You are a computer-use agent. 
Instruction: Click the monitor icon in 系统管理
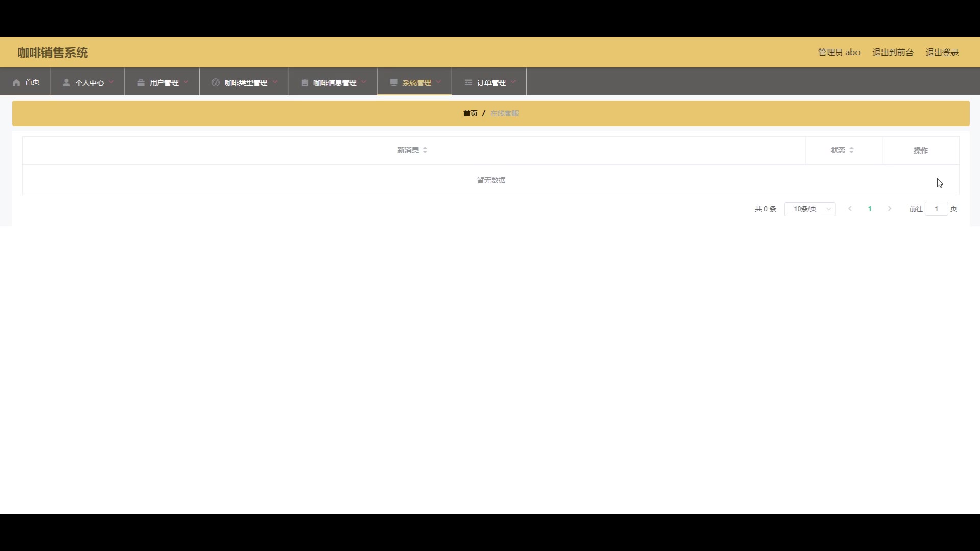click(394, 82)
